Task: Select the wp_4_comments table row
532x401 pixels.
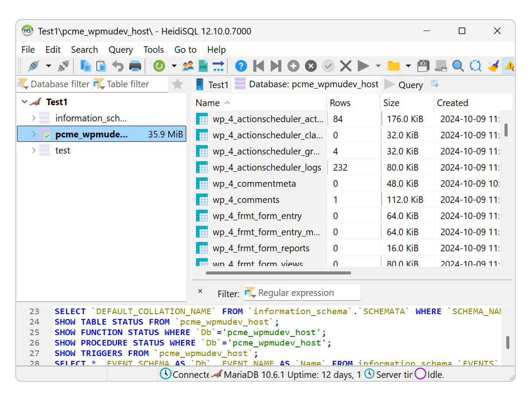Action: pyautogui.click(x=346, y=200)
